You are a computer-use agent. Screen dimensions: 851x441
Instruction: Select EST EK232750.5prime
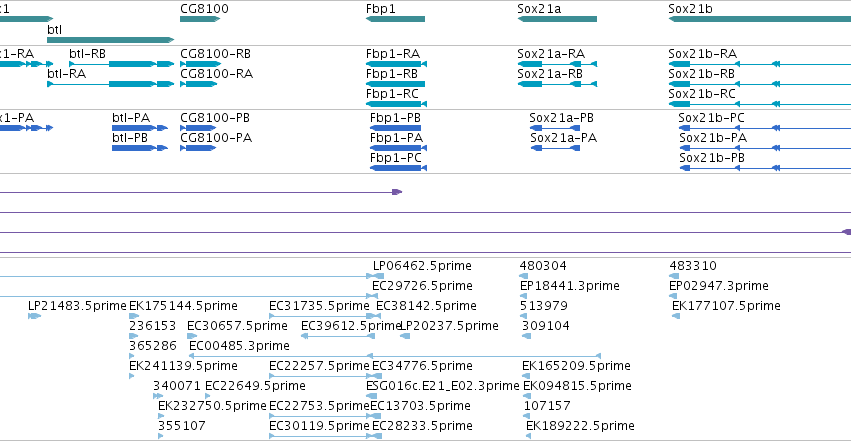[x=212, y=406]
